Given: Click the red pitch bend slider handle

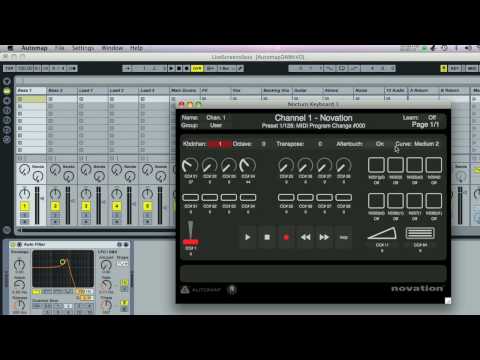Looking at the screenshot, I should point(191,242).
